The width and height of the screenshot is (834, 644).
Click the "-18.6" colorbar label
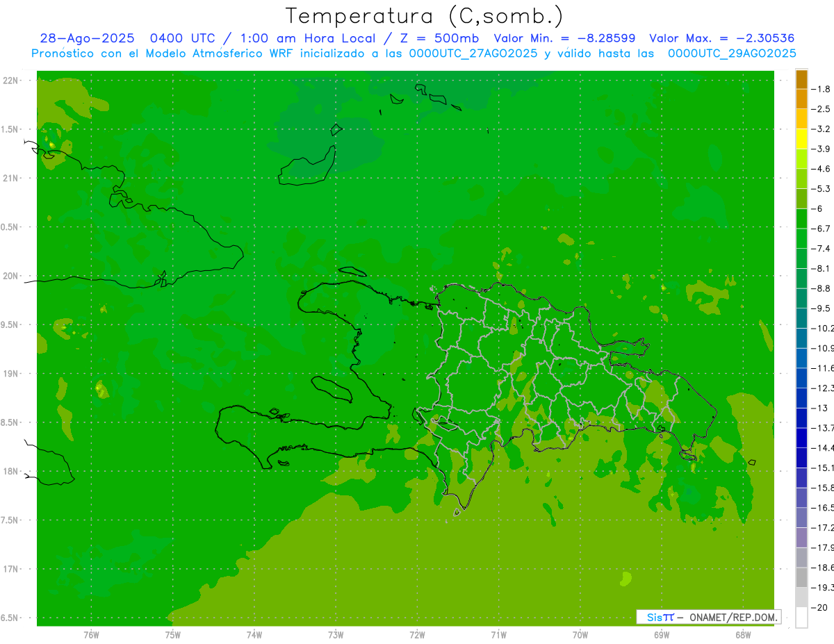(823, 568)
